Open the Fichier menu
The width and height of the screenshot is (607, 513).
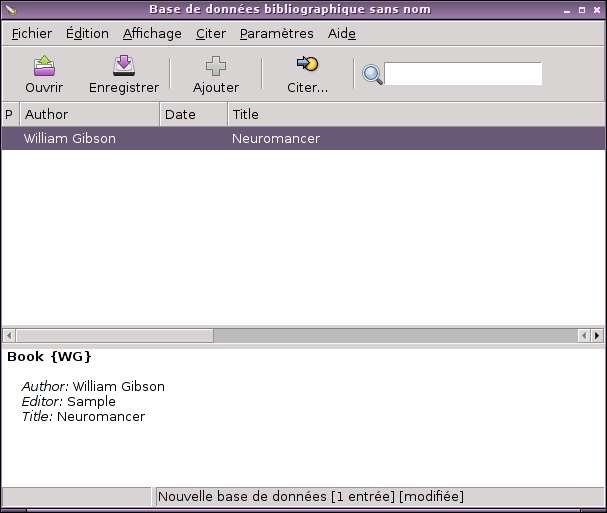(x=32, y=33)
